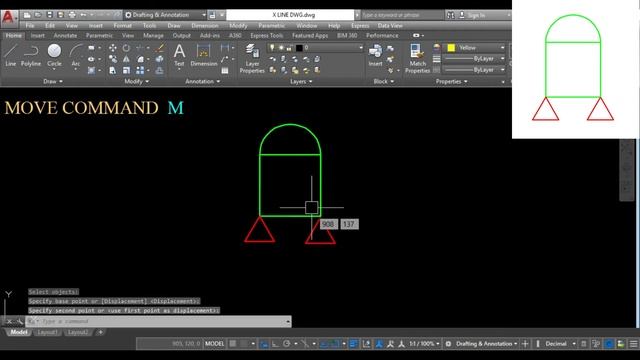Toggle MODEL space button

(x=214, y=344)
